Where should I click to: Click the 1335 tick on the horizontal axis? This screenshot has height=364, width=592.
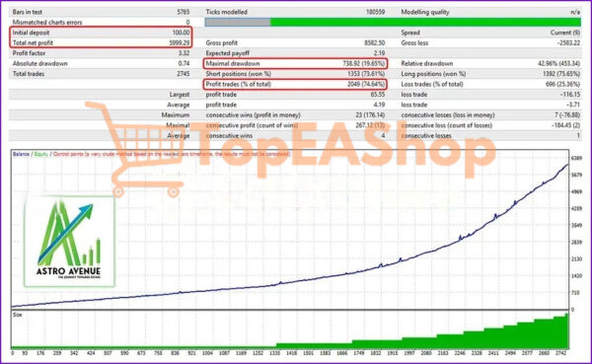point(274,353)
